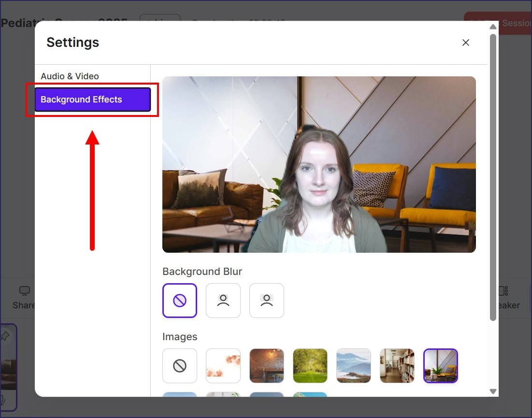Remove the background image using the none option
The width and height of the screenshot is (532, 418).
point(180,366)
